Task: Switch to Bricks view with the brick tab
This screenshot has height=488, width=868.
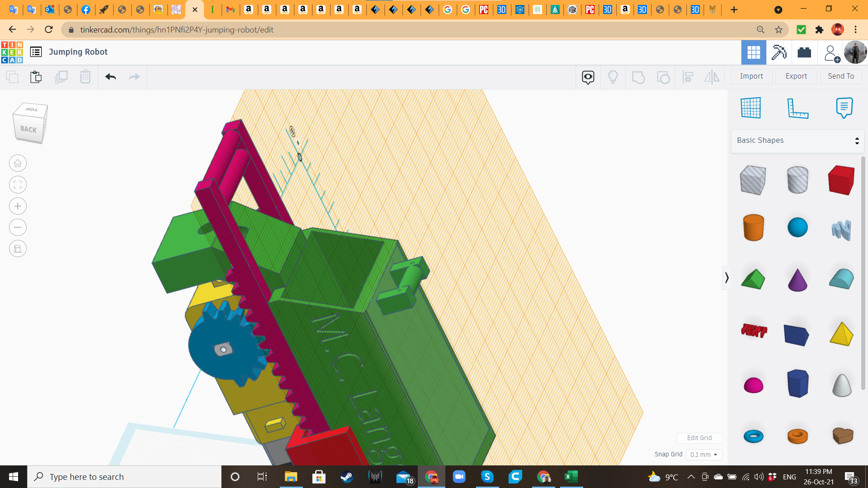Action: pos(805,52)
